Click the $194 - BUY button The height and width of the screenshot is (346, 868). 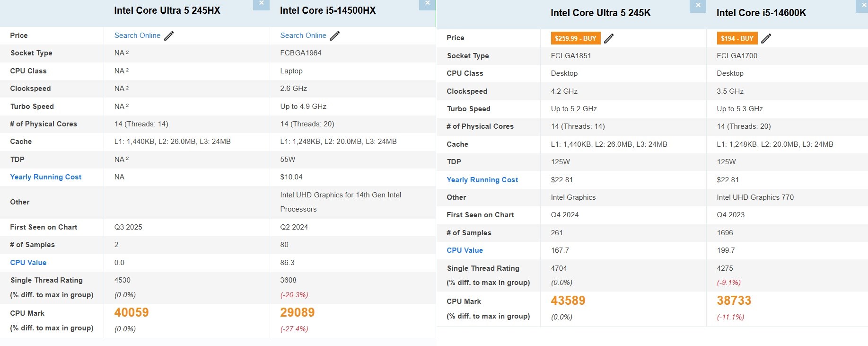tap(737, 38)
